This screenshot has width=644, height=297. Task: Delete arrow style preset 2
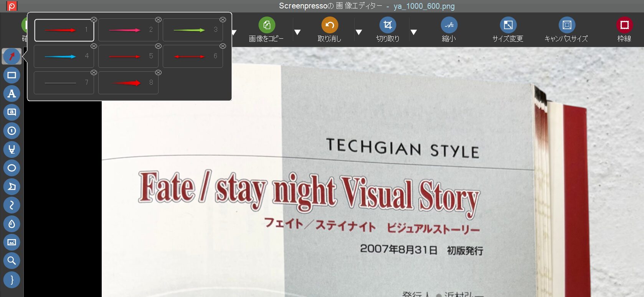tap(158, 20)
